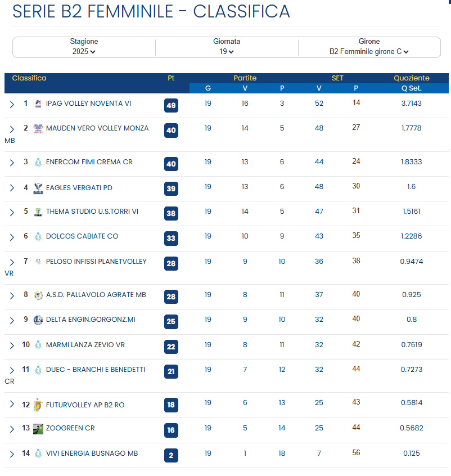Screen dimensions: 451x476
Task: Click the A.S.D. Pallavolo Agrate logo
Action: (38, 295)
